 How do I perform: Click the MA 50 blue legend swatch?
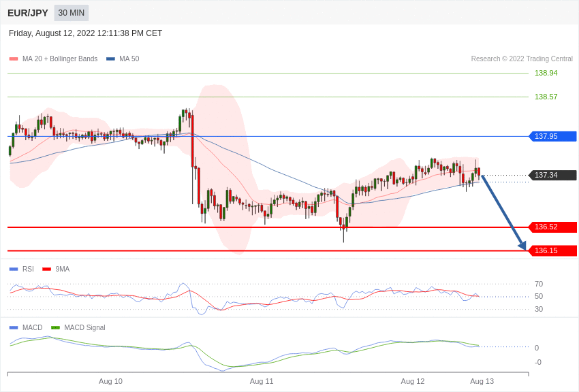pyautogui.click(x=111, y=59)
